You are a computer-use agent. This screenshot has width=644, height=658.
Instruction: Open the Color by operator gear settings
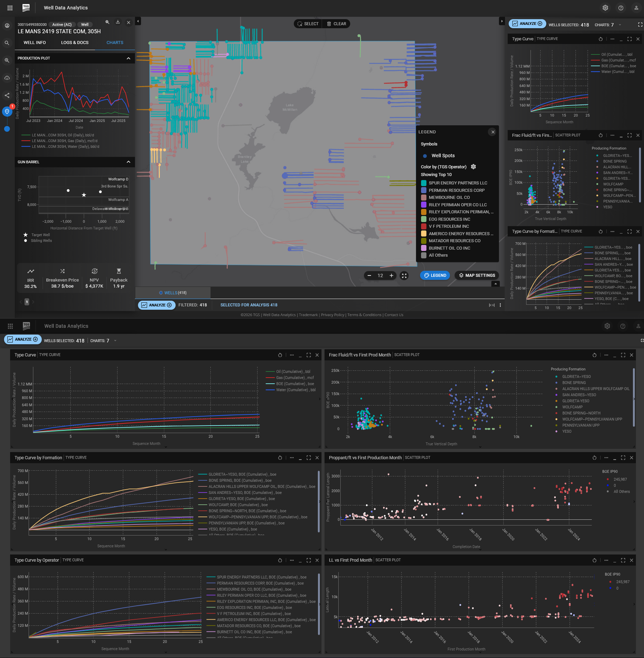point(473,166)
